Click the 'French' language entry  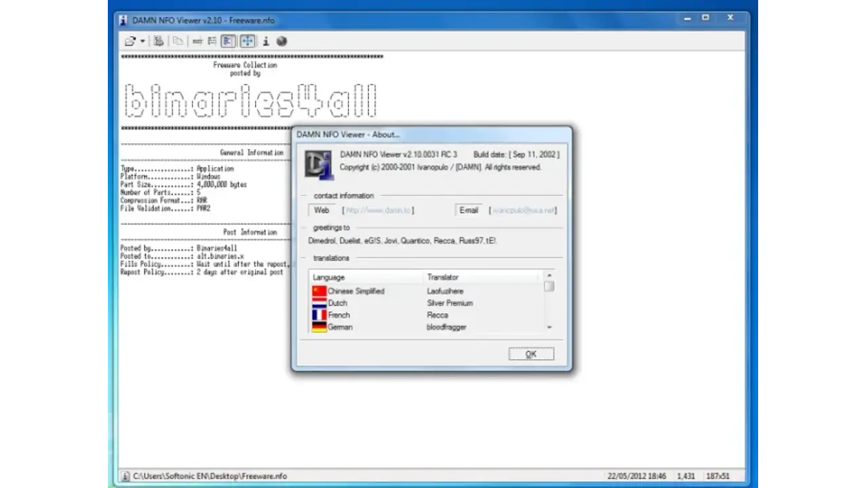(339, 315)
